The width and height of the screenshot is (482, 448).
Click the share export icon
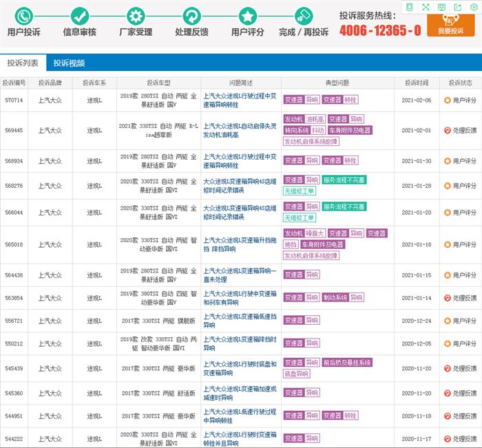coord(458,7)
